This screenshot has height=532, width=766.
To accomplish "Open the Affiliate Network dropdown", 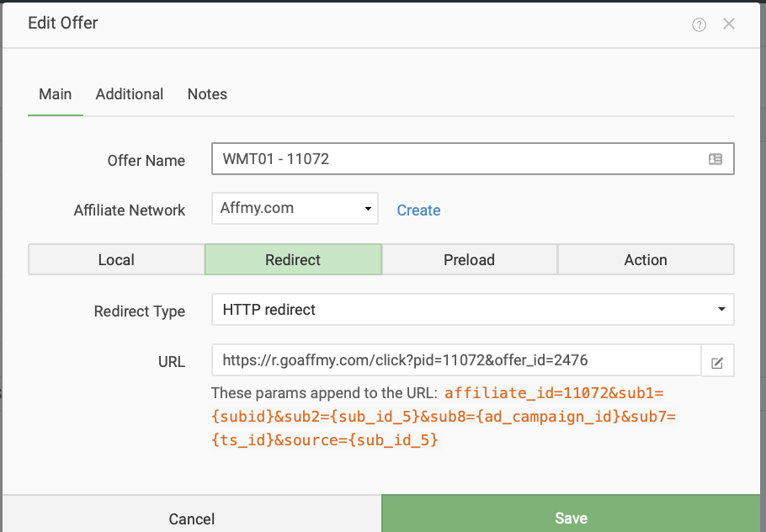I will 295,208.
